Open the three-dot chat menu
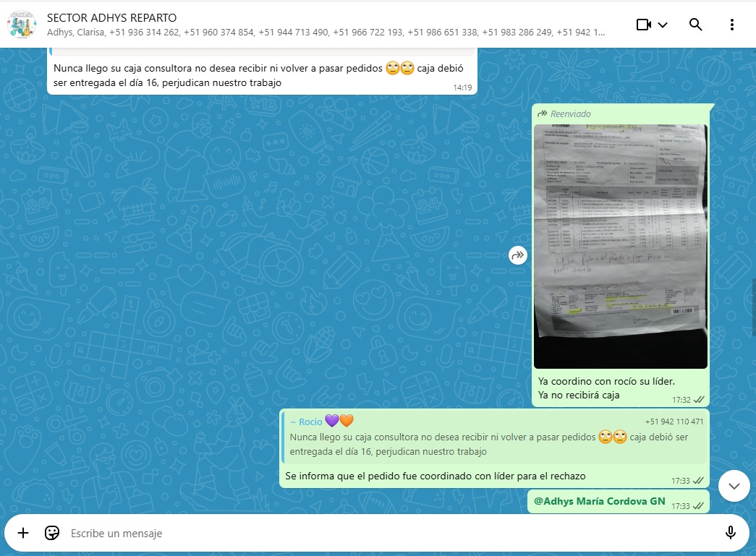 (x=731, y=25)
